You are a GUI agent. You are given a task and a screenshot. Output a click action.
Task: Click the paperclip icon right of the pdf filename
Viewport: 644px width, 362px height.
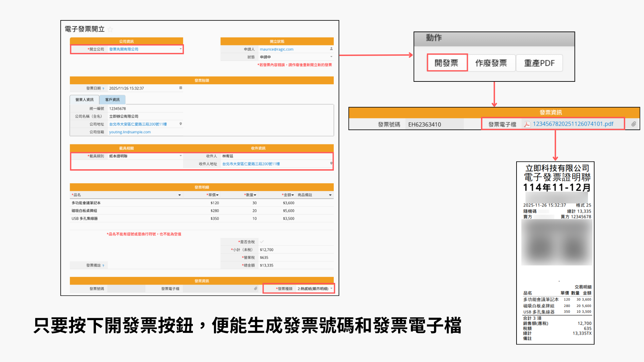[633, 124]
